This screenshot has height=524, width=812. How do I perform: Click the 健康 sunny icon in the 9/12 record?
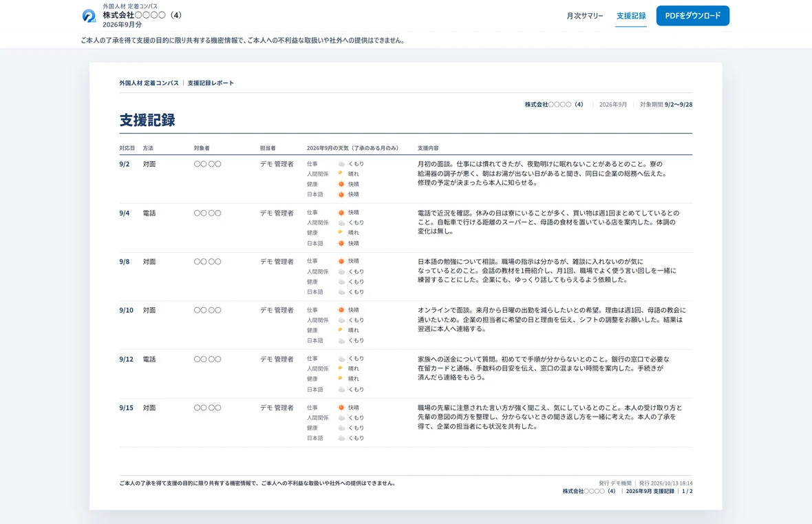tap(340, 379)
